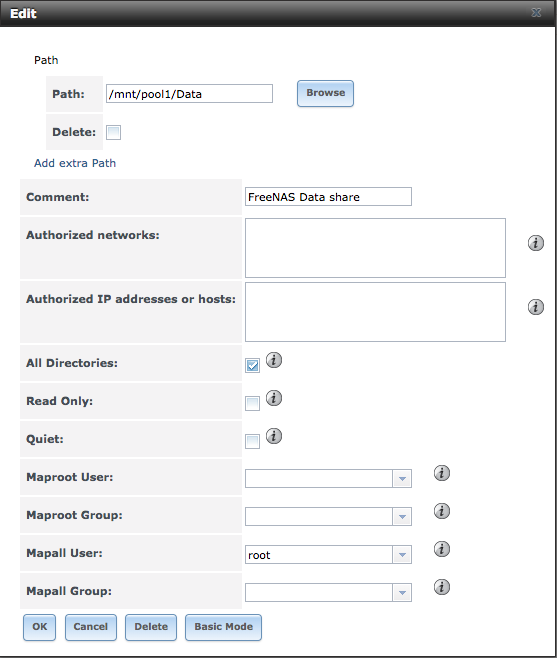Click into the Comment text field

coord(328,197)
